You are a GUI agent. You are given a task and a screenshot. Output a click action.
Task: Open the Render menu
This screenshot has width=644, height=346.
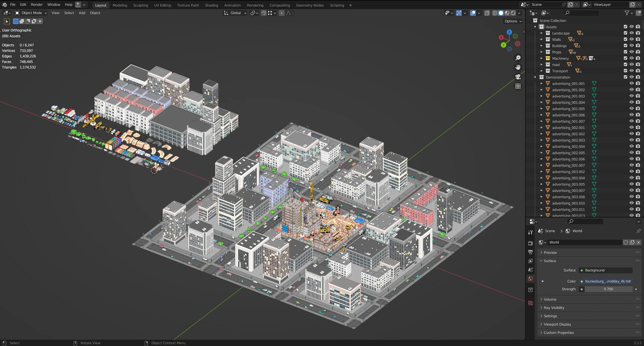pos(37,5)
